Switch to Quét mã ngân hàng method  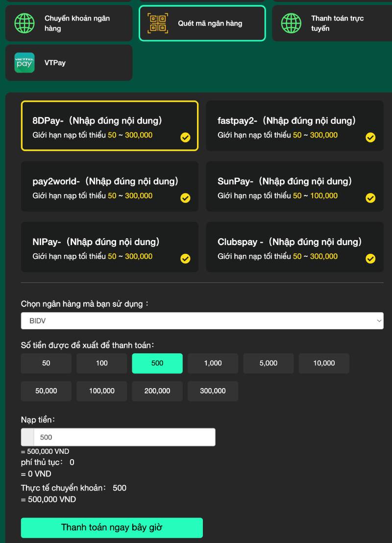click(202, 23)
